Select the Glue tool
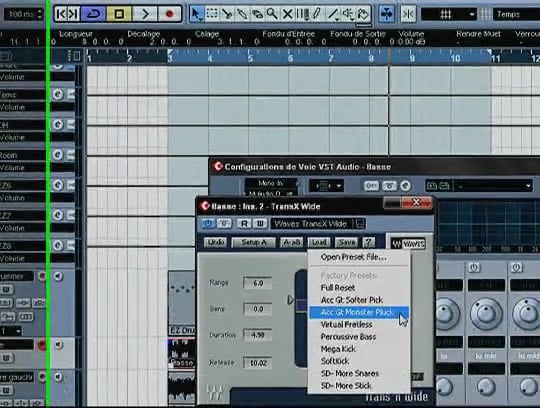 click(x=242, y=14)
